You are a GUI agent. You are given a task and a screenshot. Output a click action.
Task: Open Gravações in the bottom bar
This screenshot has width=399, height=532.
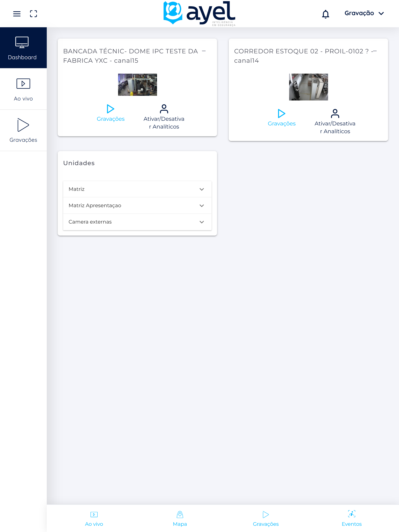(266, 519)
